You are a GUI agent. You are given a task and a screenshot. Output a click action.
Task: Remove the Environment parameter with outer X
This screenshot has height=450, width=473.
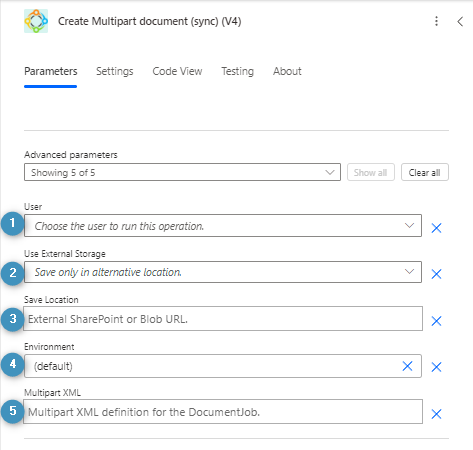436,367
